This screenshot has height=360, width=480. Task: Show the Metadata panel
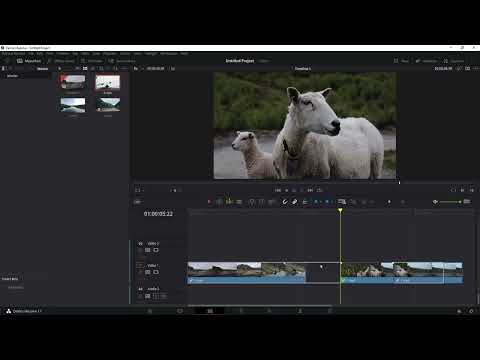click(426, 61)
